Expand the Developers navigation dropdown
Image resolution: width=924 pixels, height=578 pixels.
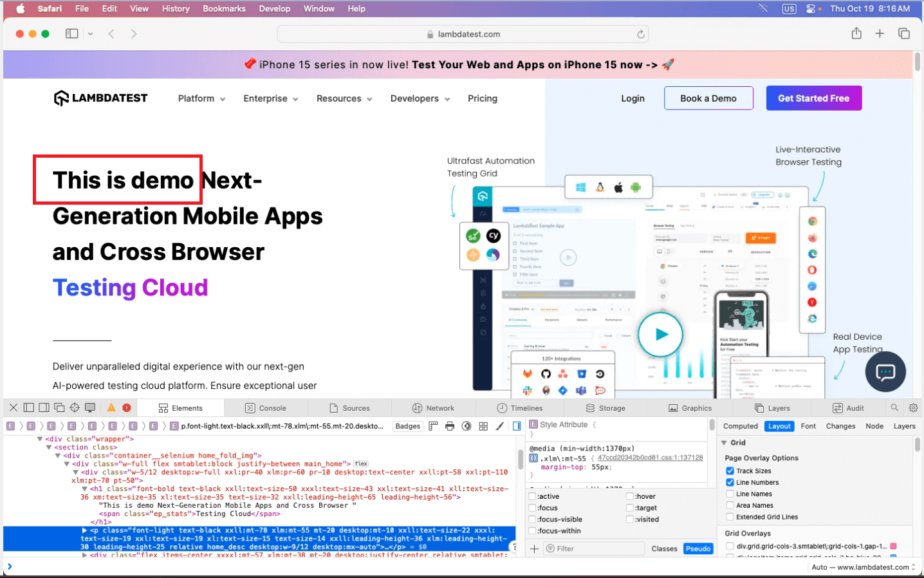(x=420, y=98)
